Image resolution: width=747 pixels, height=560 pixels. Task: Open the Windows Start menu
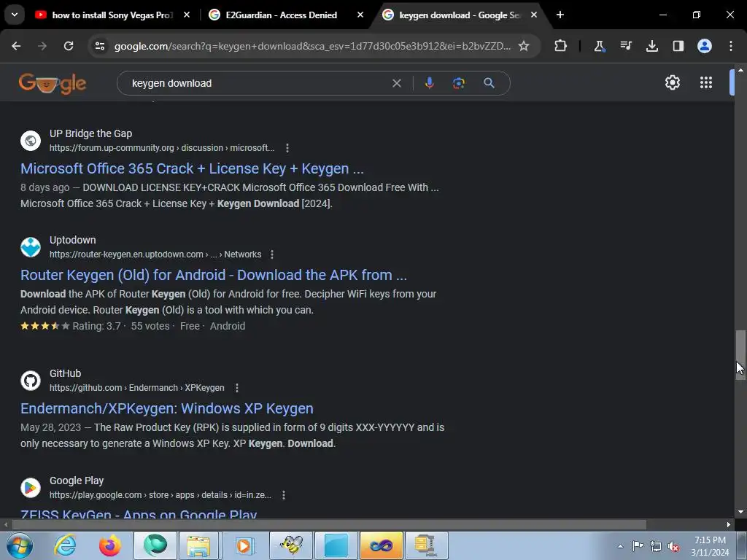click(20, 545)
